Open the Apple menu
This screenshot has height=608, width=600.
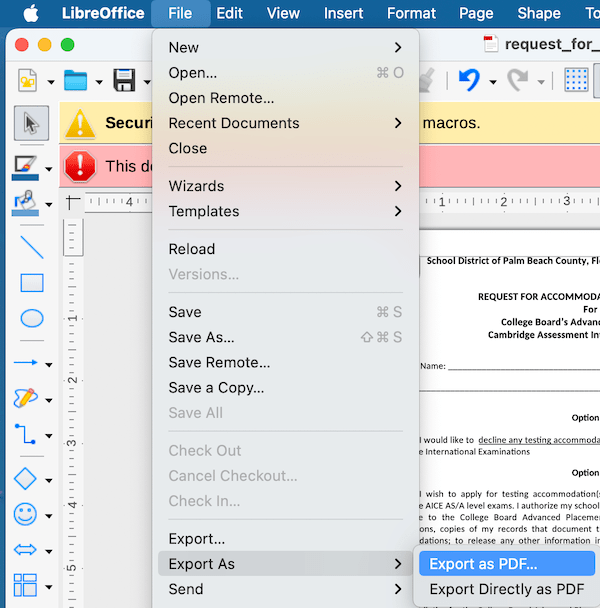pyautogui.click(x=31, y=13)
